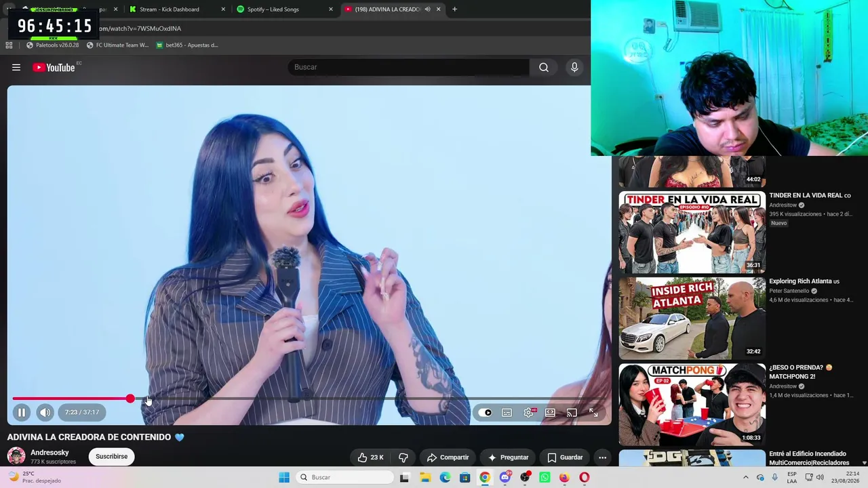Open the player settings gear
868x488 pixels.
529,412
